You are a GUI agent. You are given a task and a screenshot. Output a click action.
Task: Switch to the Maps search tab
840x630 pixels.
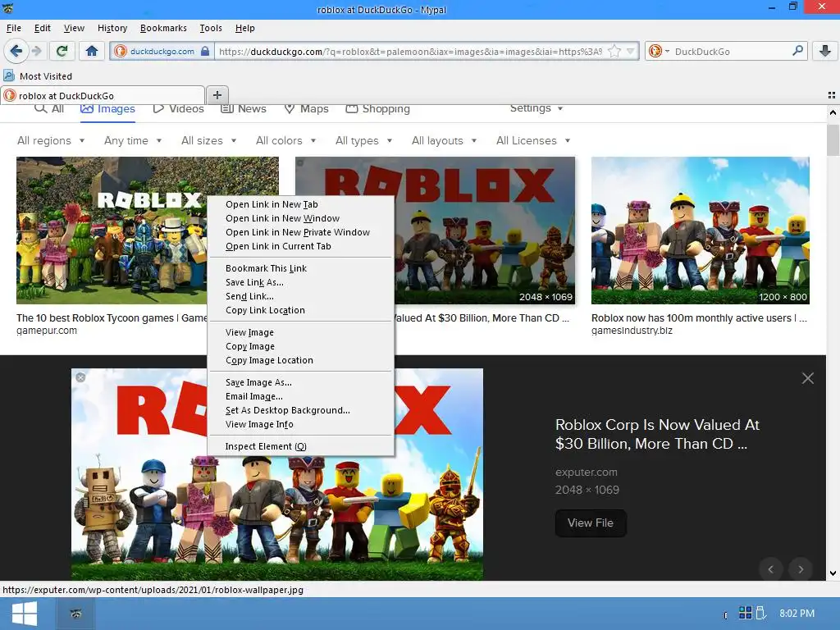tap(306, 109)
